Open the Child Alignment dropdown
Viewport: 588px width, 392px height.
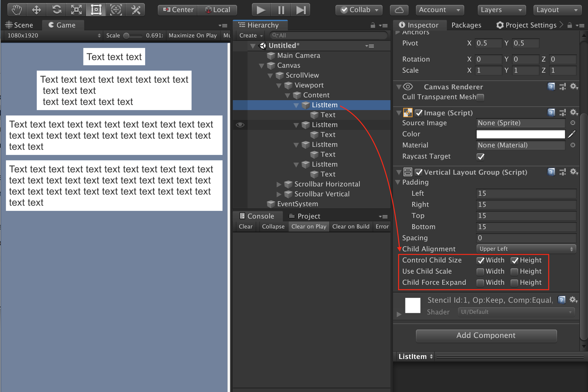[x=526, y=249]
